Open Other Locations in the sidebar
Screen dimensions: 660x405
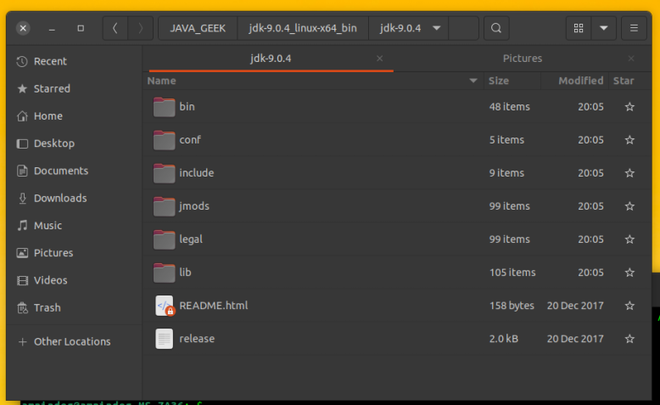tap(74, 342)
